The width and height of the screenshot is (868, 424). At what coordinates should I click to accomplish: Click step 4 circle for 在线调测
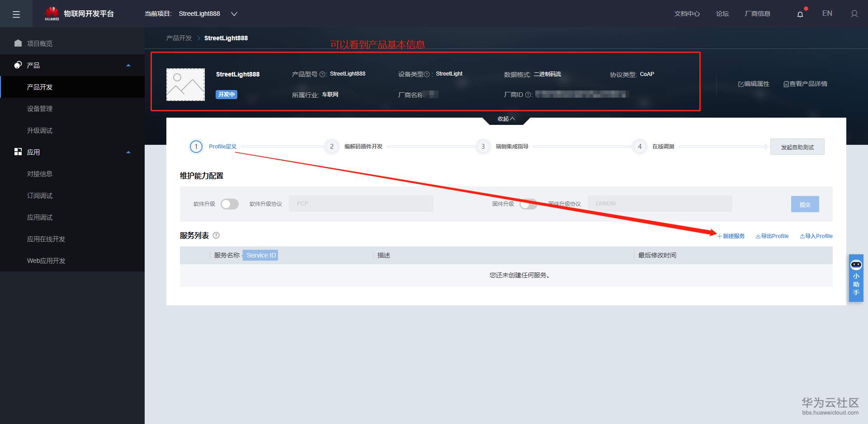(x=640, y=147)
